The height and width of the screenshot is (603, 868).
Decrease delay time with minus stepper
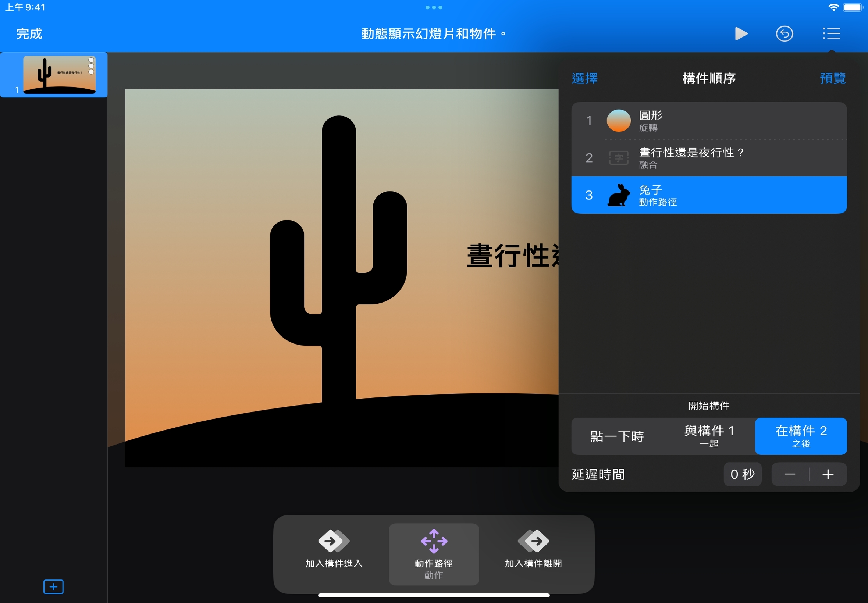coord(790,474)
